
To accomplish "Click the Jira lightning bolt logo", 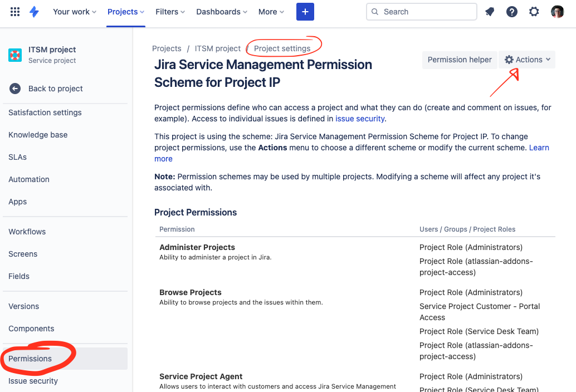I will click(34, 12).
